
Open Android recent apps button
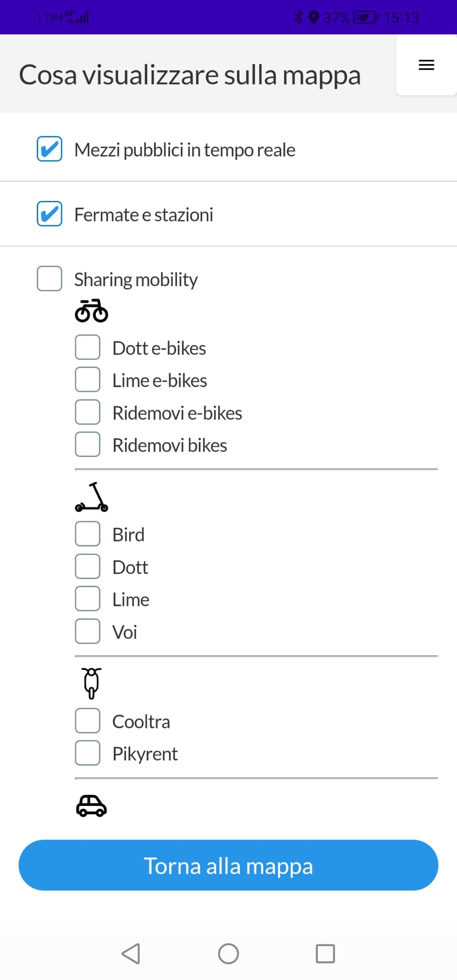[x=325, y=954]
